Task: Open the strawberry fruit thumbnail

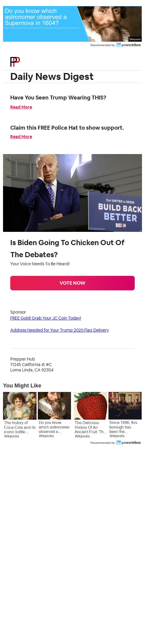Action: point(90,406)
